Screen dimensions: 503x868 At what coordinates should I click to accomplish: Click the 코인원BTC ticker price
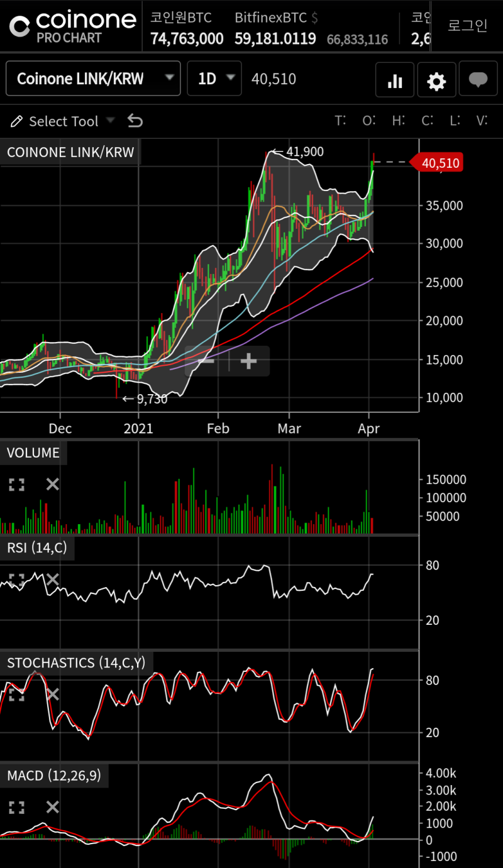coord(187,39)
